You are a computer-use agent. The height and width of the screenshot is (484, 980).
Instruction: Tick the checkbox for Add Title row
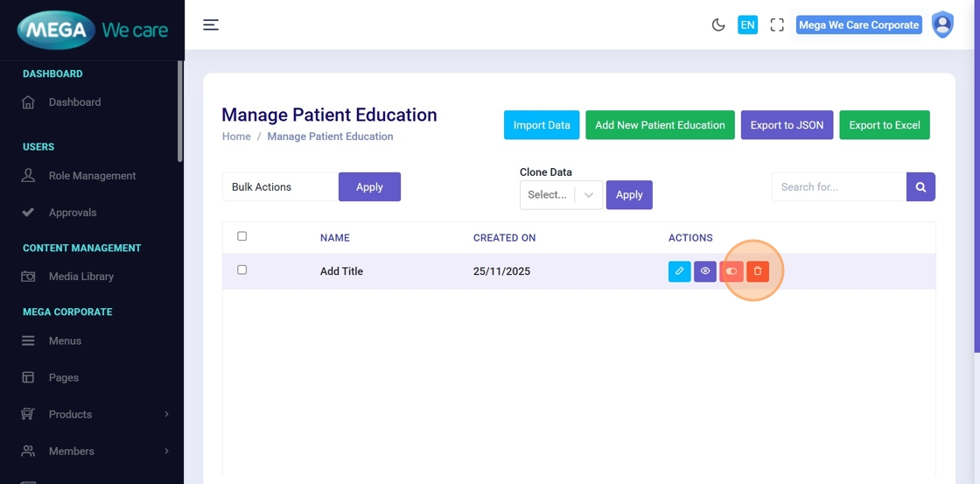click(242, 270)
